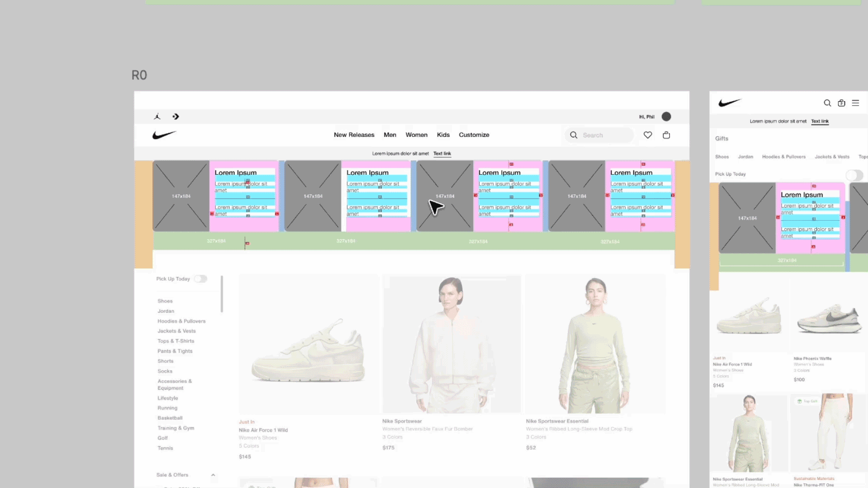Open the New Releases menu
The height and width of the screenshot is (488, 868).
click(x=354, y=135)
